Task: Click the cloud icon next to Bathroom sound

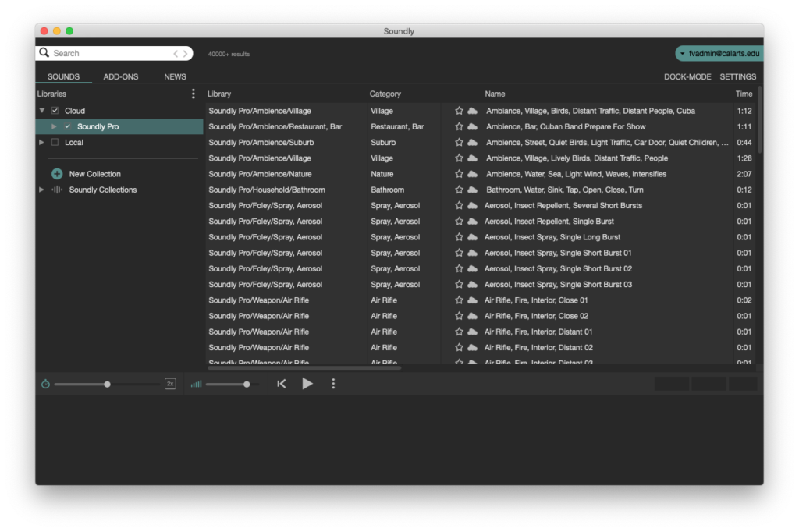Action: [x=471, y=189]
